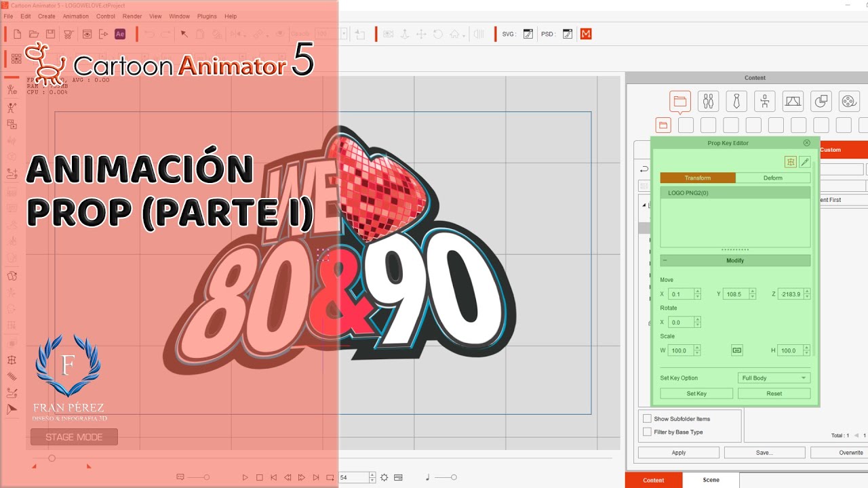Open the Plugins menu
The width and height of the screenshot is (868, 488).
pos(207,16)
